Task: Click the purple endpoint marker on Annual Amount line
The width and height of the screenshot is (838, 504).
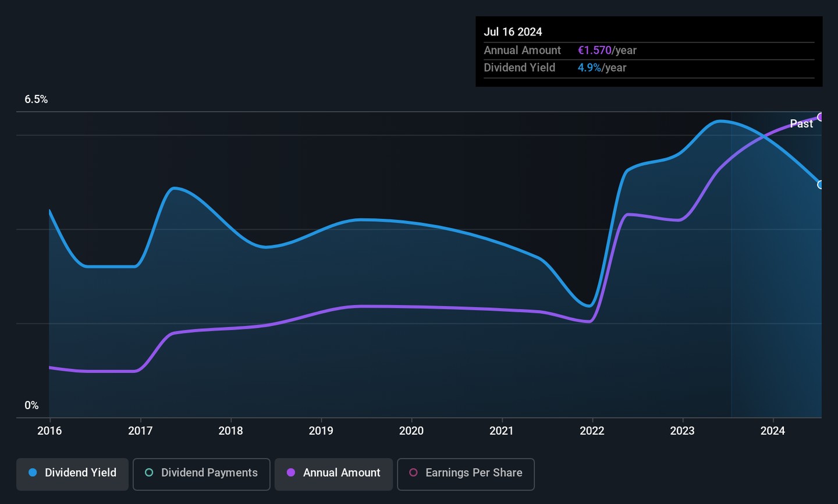Action: pyautogui.click(x=821, y=117)
